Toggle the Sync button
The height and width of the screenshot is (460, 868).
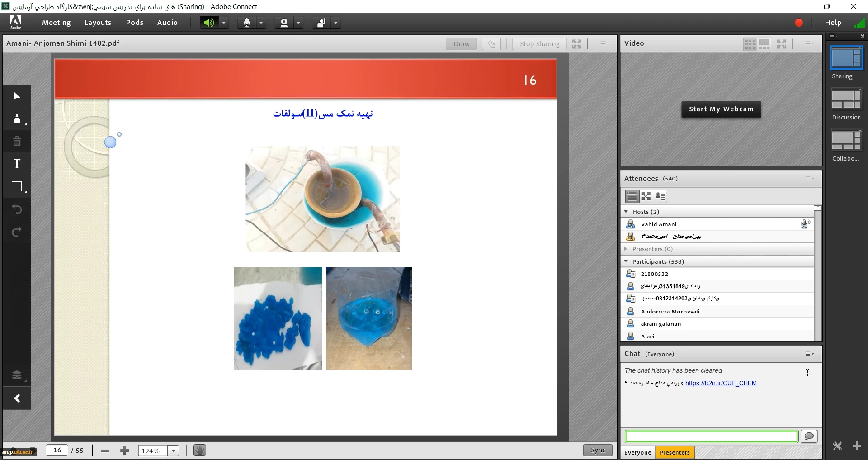point(598,450)
